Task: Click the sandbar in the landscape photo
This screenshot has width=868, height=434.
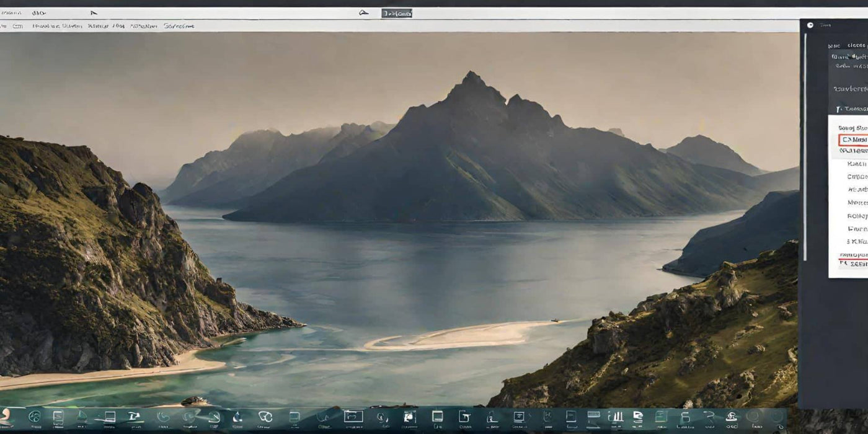Action: pyautogui.click(x=459, y=335)
